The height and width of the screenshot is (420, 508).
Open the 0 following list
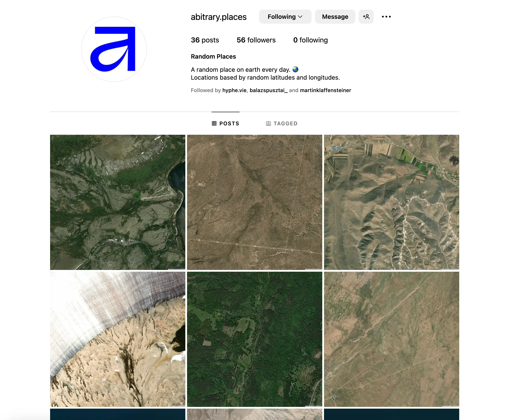coord(310,40)
